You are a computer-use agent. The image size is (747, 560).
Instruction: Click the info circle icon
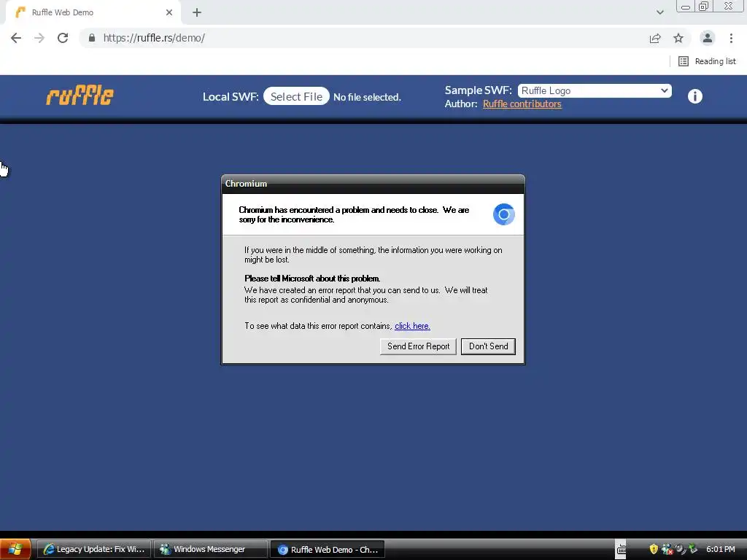(695, 96)
